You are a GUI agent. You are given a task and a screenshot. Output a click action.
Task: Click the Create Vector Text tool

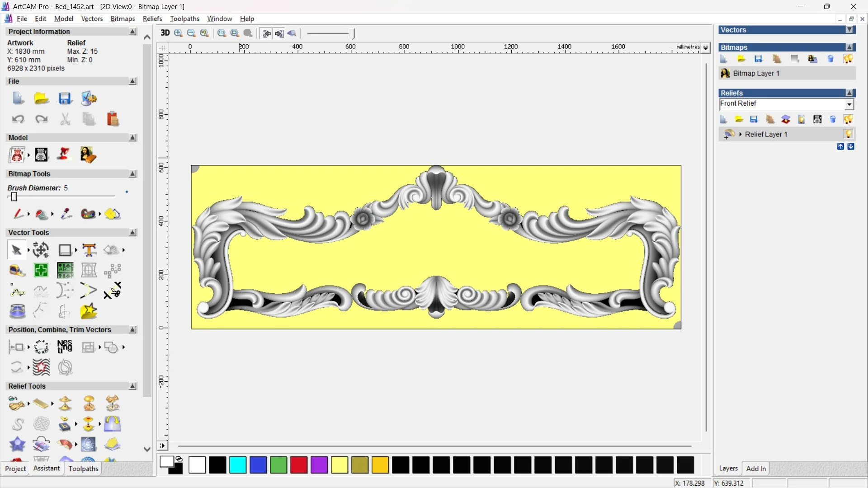pos(89,250)
